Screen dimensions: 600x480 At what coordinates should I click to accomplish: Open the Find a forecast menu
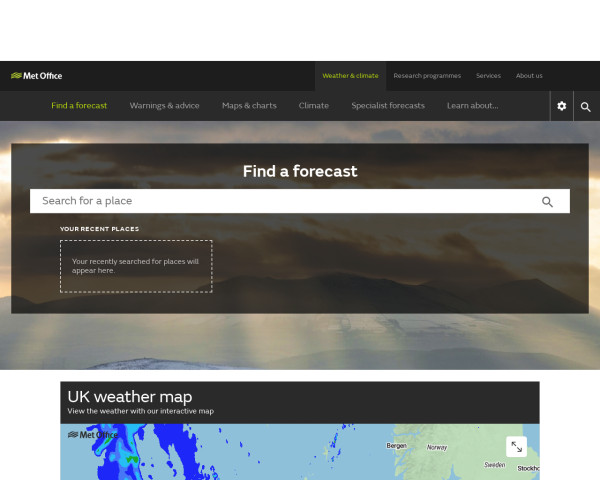tap(79, 106)
